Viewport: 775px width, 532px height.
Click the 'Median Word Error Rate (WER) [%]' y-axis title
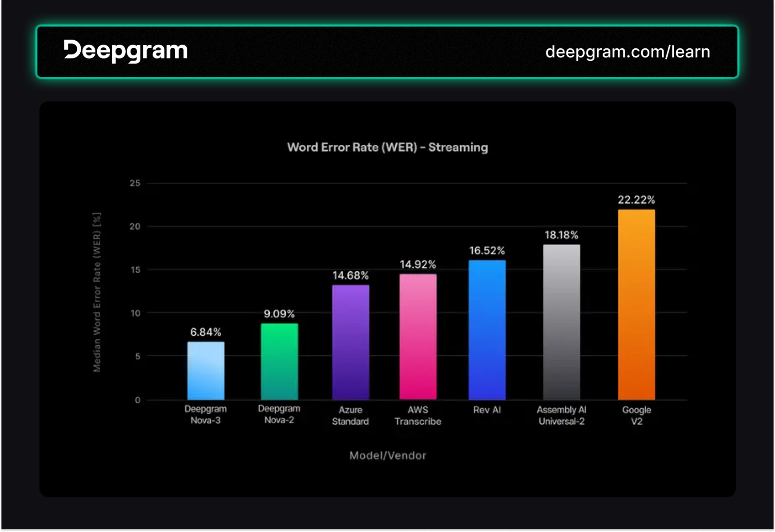click(97, 292)
